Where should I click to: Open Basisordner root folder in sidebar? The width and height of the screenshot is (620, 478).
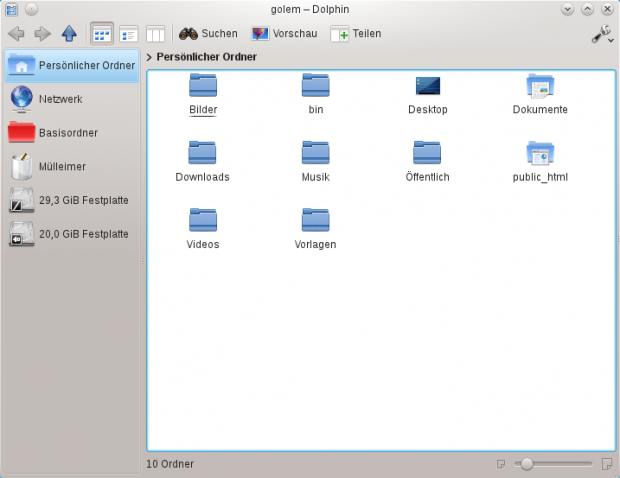point(66,132)
